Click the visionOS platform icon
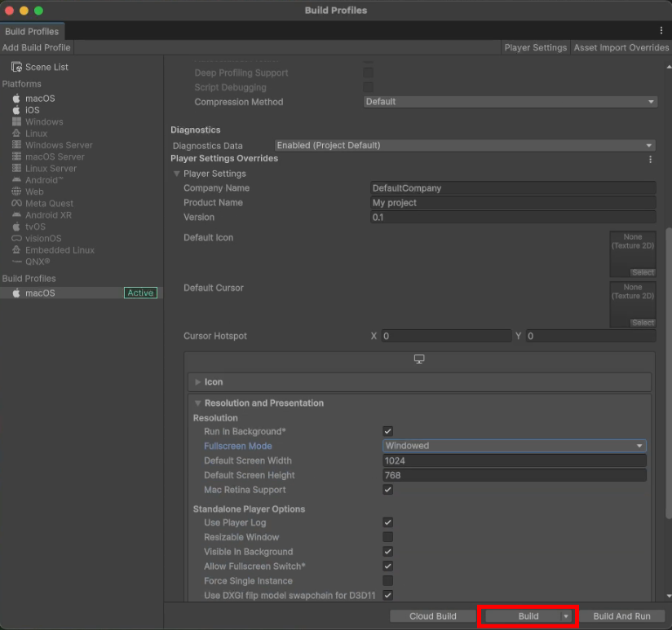 pyautogui.click(x=15, y=239)
